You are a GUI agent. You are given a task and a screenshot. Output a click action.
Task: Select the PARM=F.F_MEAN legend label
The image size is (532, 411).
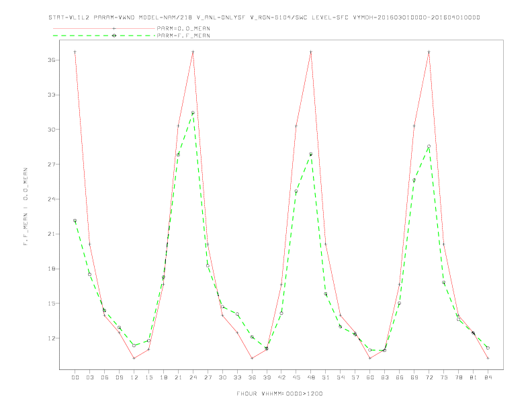pyautogui.click(x=183, y=36)
